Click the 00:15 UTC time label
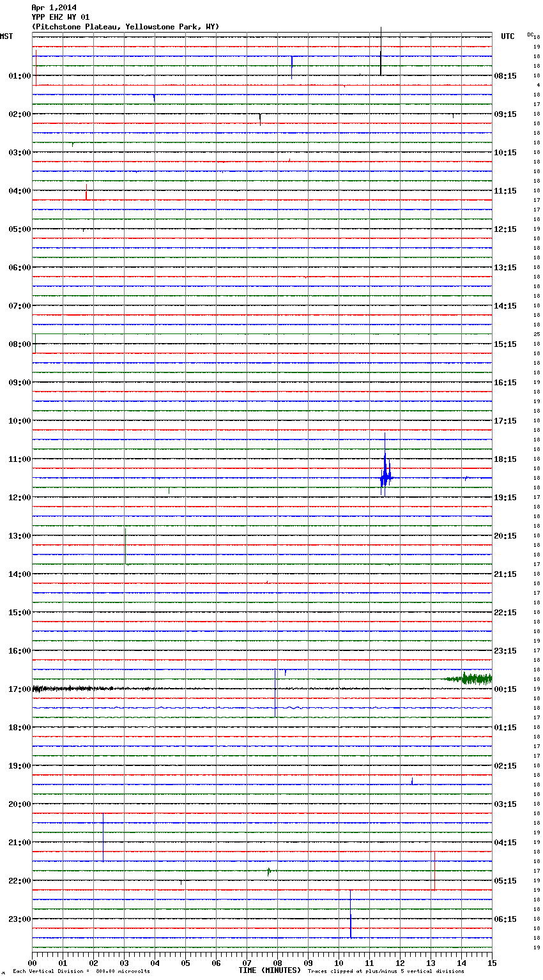 point(505,689)
